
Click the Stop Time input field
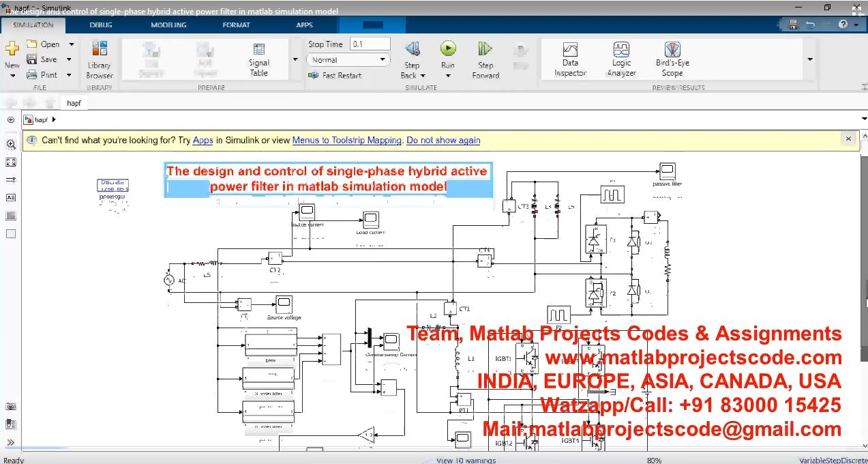[x=369, y=44]
